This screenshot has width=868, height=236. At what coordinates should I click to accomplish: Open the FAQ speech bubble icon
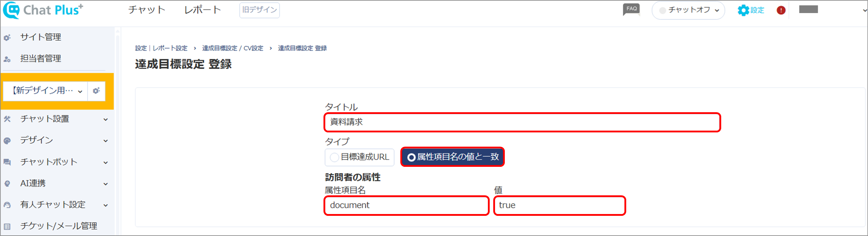[631, 9]
